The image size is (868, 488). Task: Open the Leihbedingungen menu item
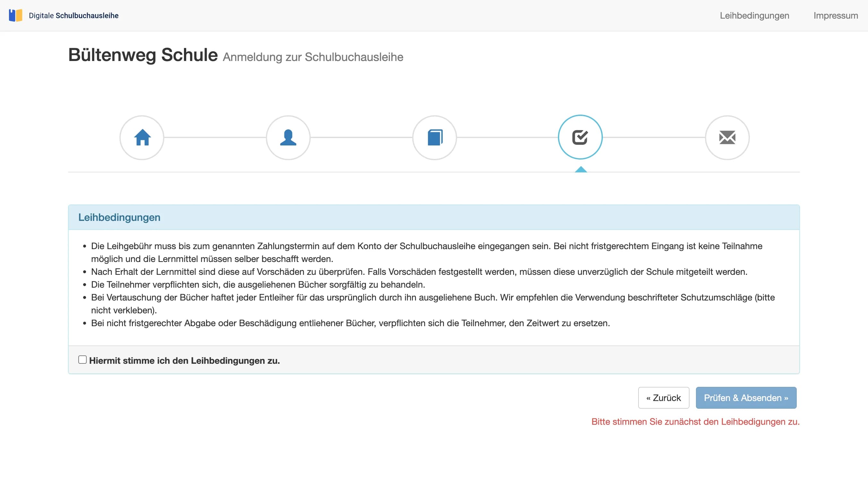[x=755, y=15]
